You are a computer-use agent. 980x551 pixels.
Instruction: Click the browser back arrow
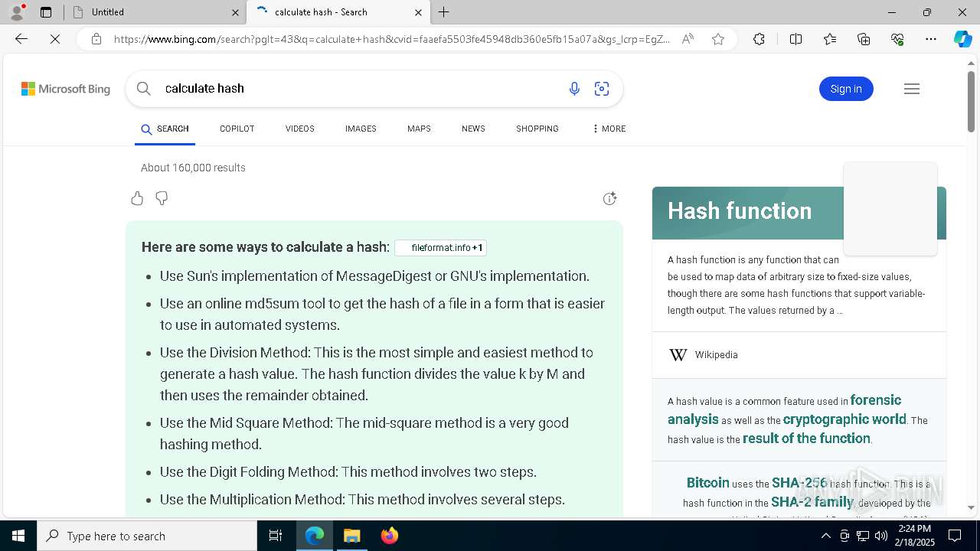coord(21,39)
